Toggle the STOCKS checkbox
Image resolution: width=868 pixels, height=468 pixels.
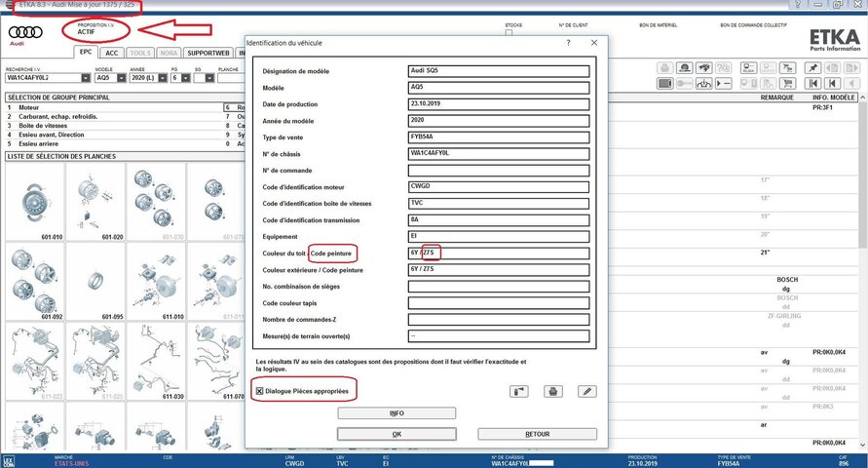(509, 33)
